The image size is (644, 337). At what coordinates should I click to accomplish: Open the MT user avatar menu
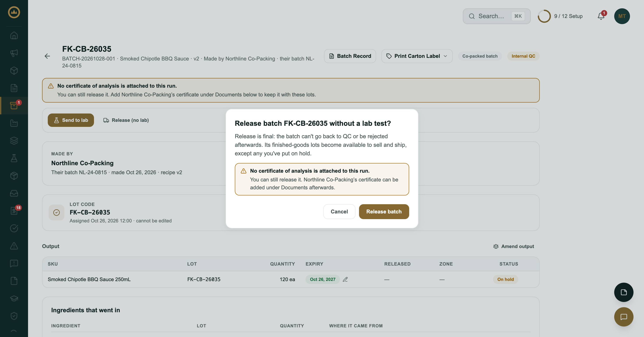622,16
